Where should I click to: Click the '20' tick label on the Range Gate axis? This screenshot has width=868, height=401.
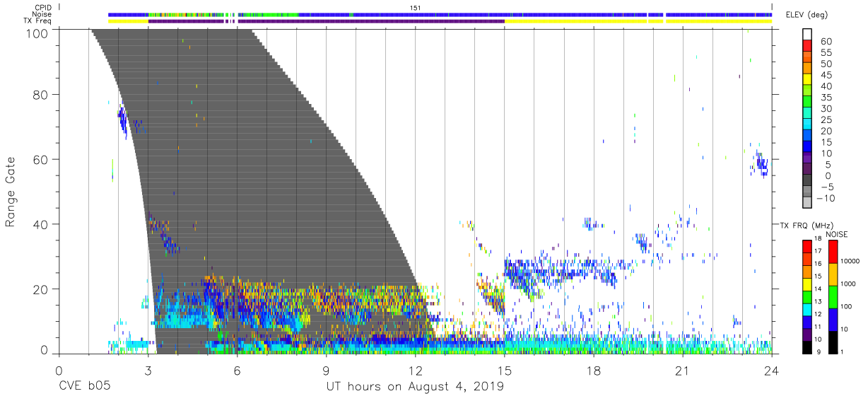coord(41,289)
